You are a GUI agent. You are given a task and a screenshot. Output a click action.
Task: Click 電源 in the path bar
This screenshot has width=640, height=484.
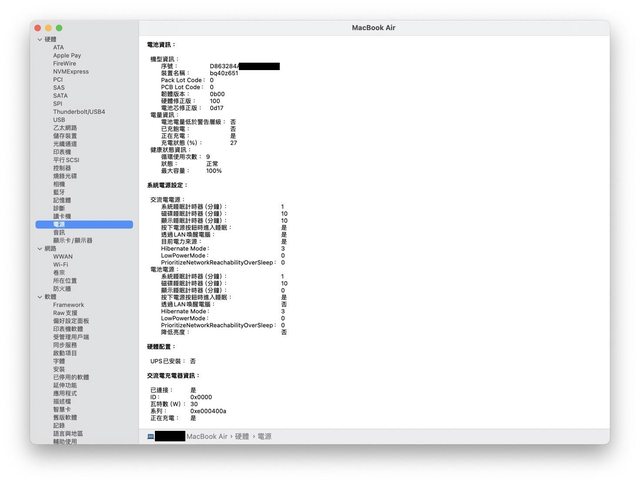[264, 437]
